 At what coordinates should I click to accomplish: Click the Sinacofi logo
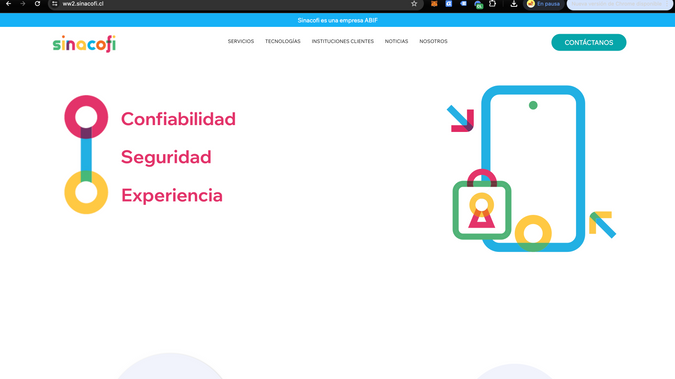click(x=84, y=43)
